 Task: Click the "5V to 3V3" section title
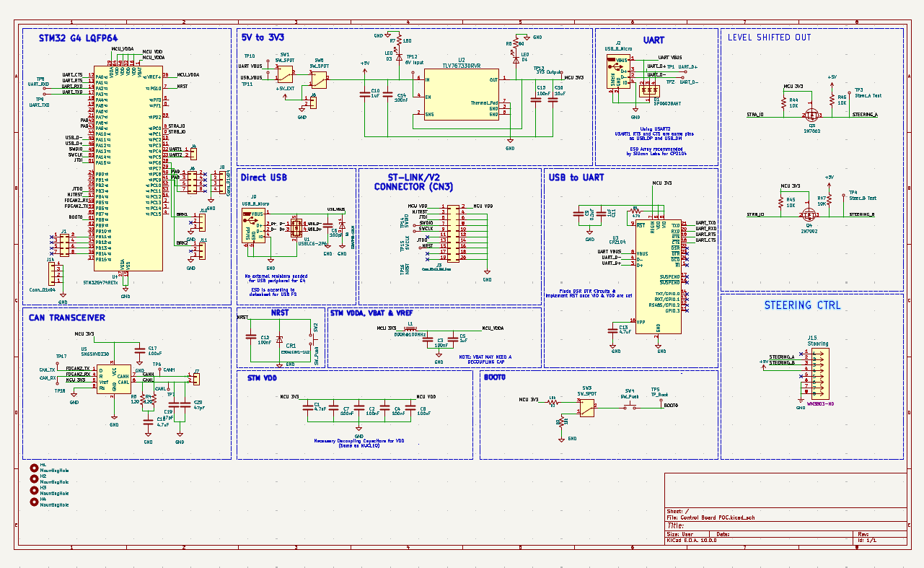click(x=262, y=37)
